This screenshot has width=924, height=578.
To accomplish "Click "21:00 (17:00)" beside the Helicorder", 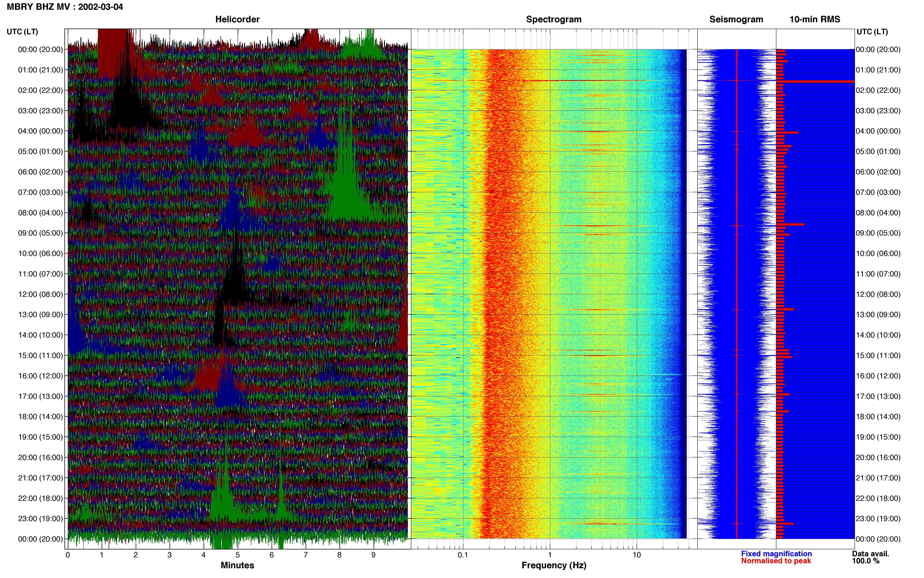I will point(41,478).
